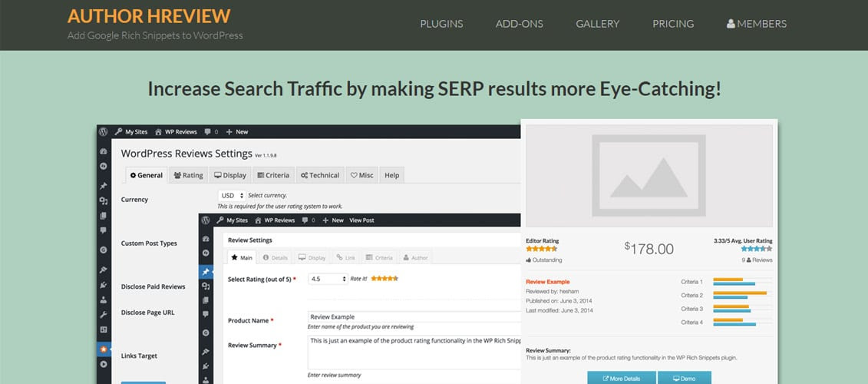Click the More Details button
868x384 pixels.
tap(622, 379)
